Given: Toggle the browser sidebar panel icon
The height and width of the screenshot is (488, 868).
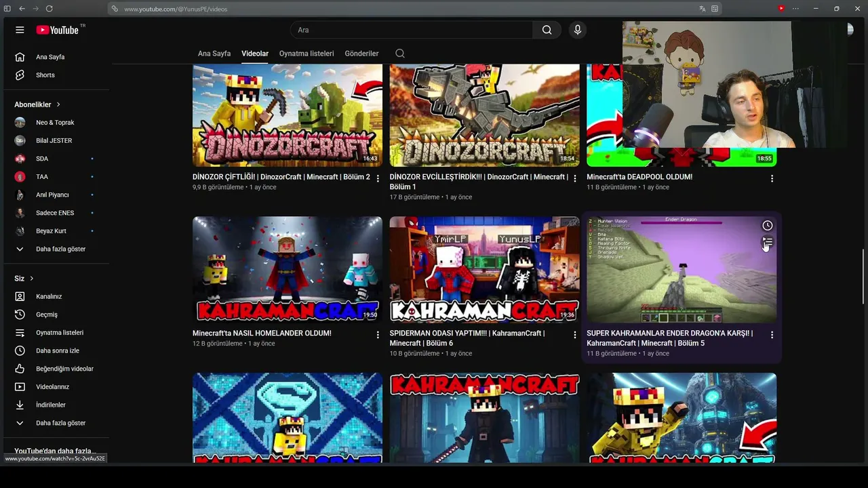Looking at the screenshot, I should coord(7,9).
